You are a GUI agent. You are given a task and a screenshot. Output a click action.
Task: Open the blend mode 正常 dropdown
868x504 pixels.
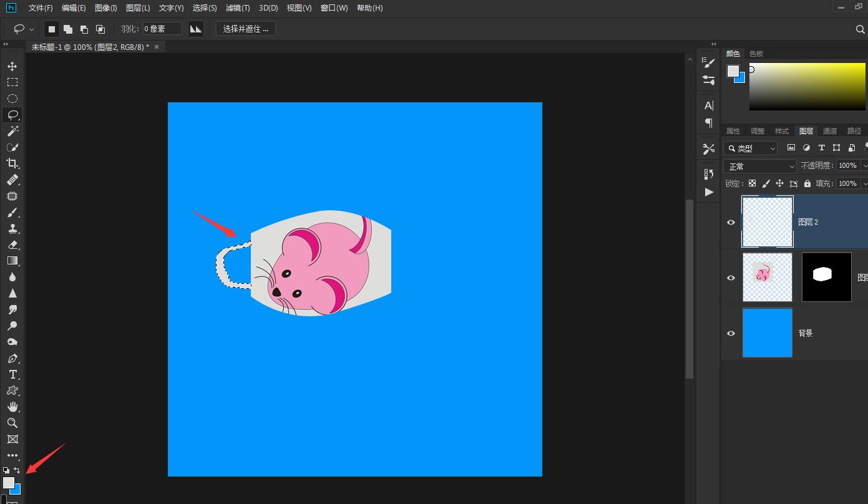tap(760, 166)
